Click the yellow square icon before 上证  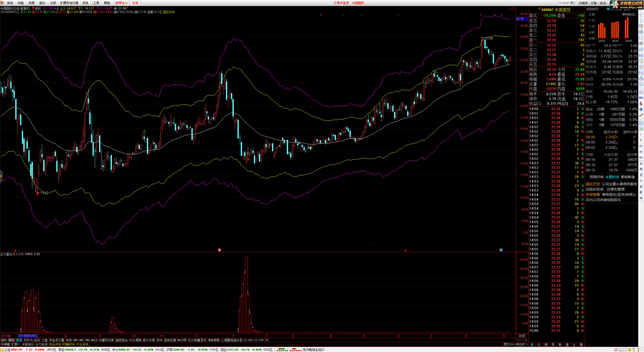tap(2, 350)
